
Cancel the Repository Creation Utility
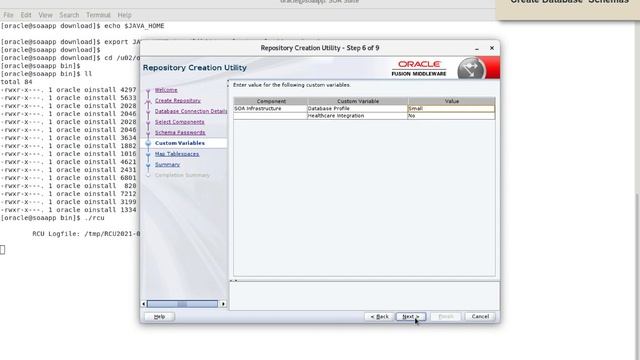coord(480,316)
